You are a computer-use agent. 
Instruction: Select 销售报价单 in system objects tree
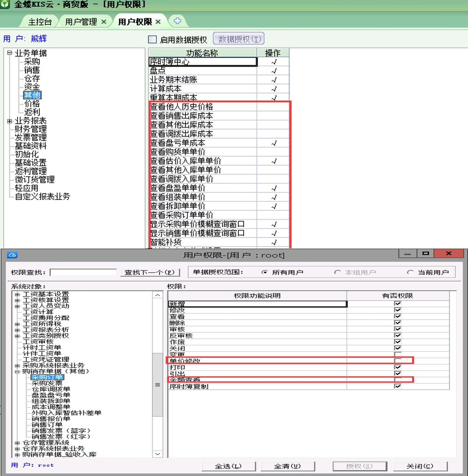pos(51,419)
